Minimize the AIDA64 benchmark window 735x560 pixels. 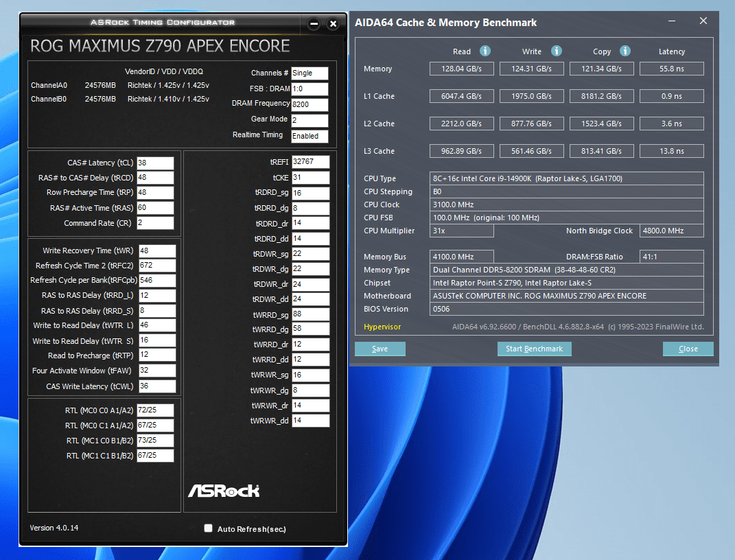point(672,21)
